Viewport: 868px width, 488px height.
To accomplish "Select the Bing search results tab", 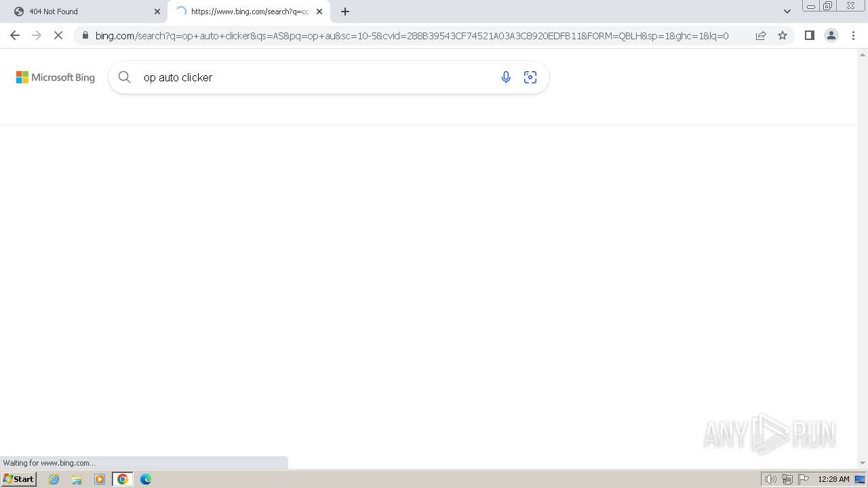I will pyautogui.click(x=249, y=12).
